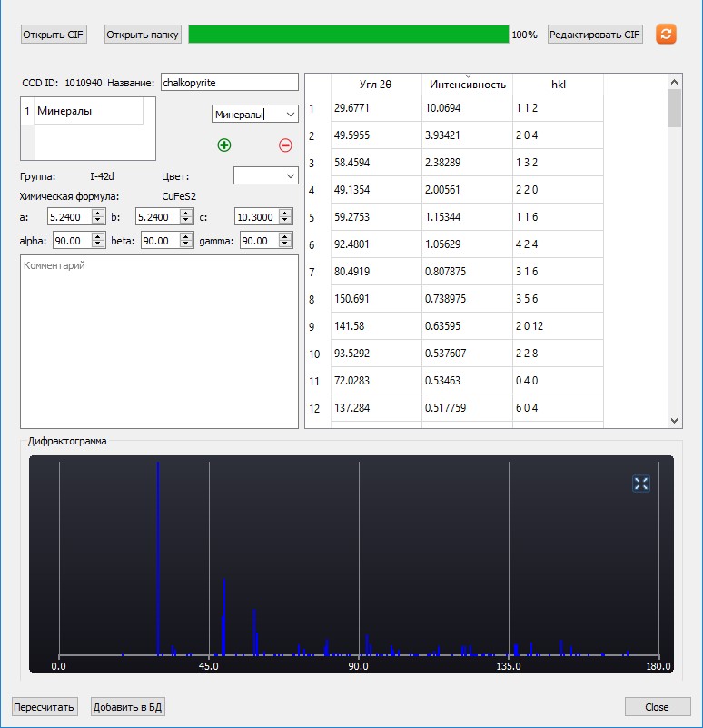Expand the diffractogram to fullscreen
Image resolution: width=703 pixels, height=728 pixels.
pyautogui.click(x=641, y=484)
